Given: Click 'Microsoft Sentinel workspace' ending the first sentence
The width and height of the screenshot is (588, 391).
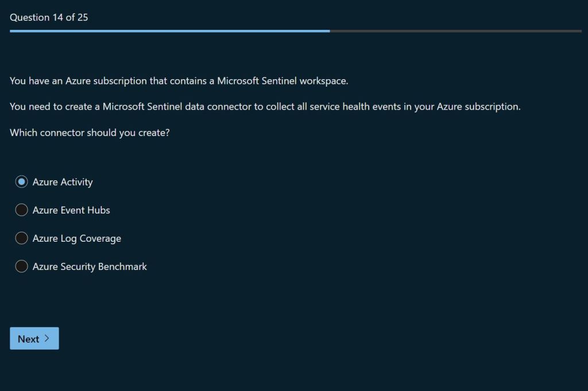Looking at the screenshot, I should click(282, 81).
